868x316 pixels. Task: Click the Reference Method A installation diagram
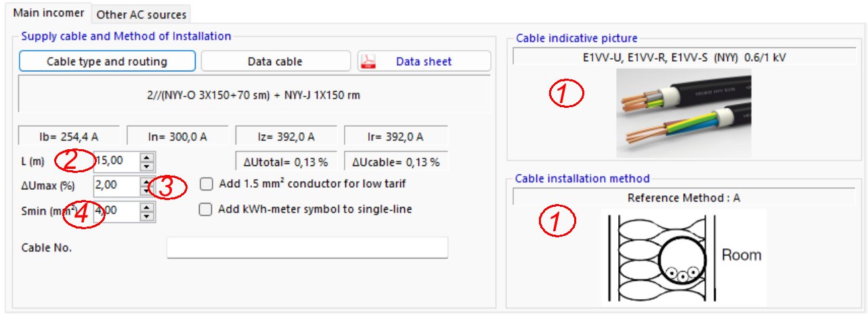[x=683, y=256]
